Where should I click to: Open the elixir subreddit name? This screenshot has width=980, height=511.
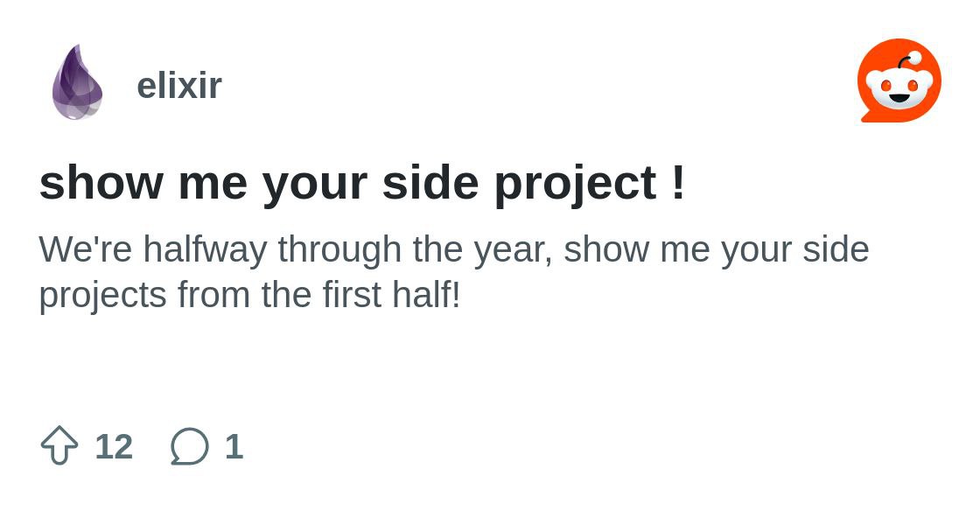(179, 85)
